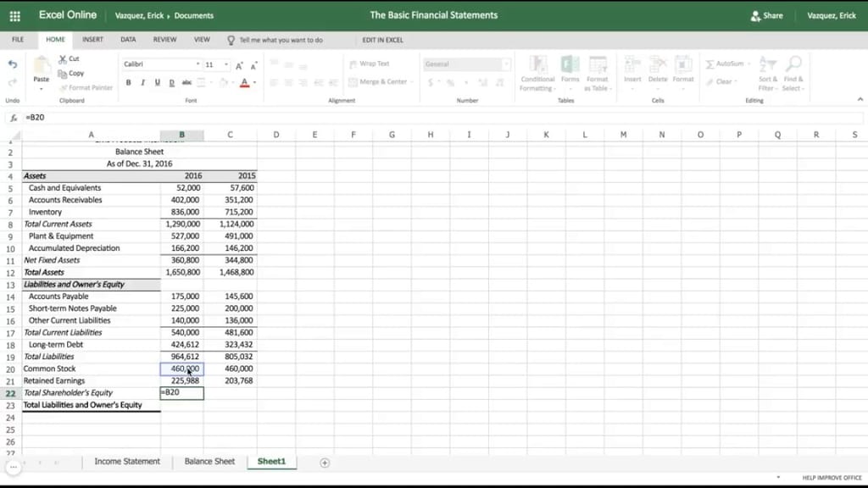Click the Paste clipboard icon
Image resolution: width=868 pixels, height=488 pixels.
(x=42, y=65)
